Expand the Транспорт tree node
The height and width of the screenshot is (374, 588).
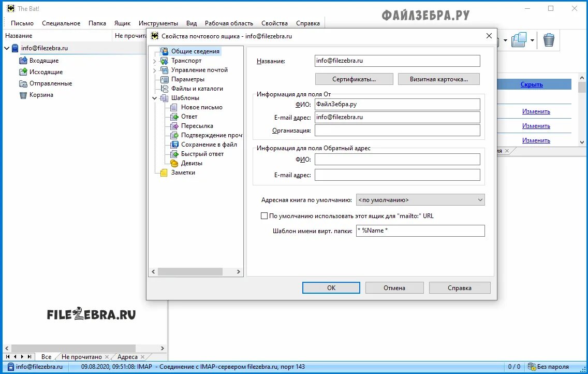pos(154,61)
